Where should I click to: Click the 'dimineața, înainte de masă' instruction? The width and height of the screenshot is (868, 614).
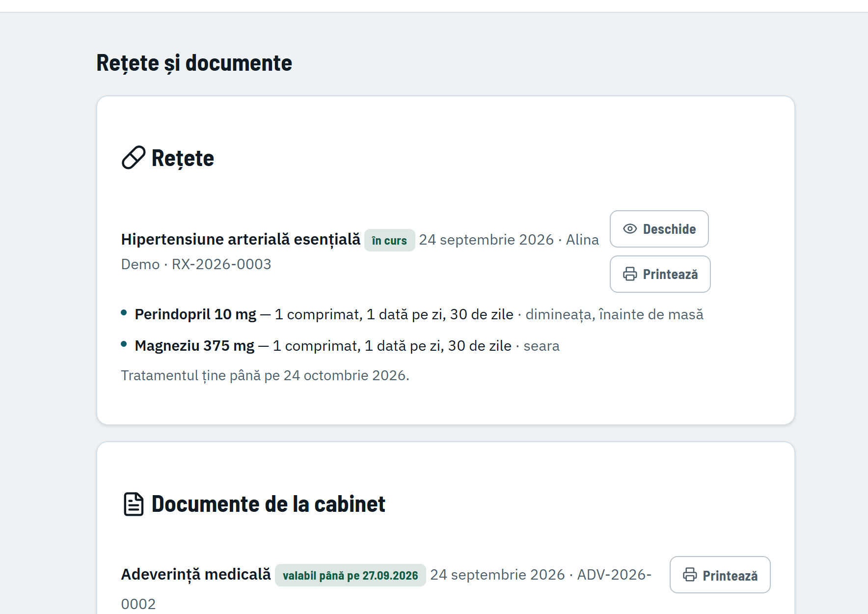[x=614, y=314]
